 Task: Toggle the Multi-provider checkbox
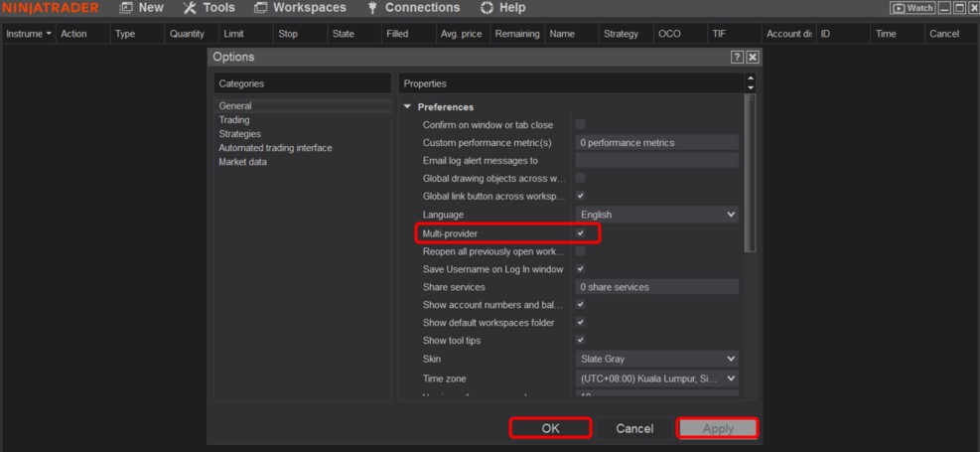[x=581, y=233]
